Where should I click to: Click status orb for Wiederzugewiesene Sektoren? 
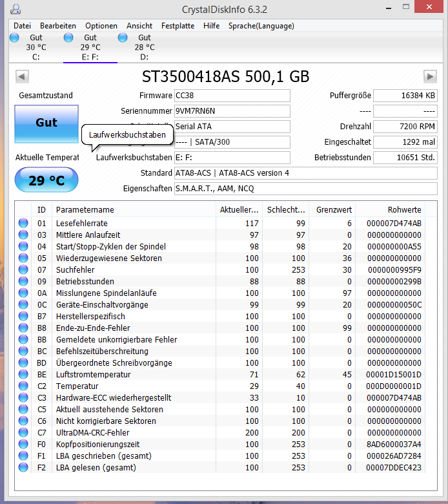pyautogui.click(x=23, y=258)
